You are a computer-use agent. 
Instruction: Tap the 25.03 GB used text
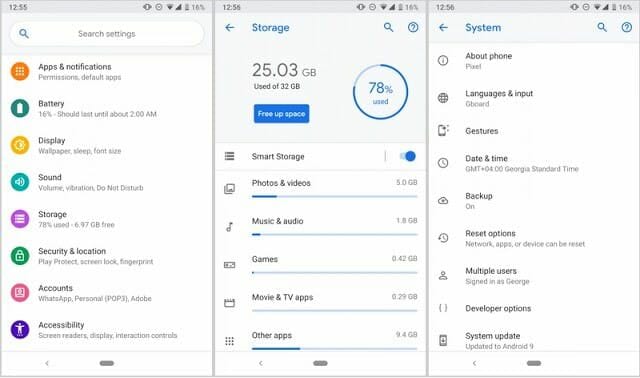click(284, 70)
